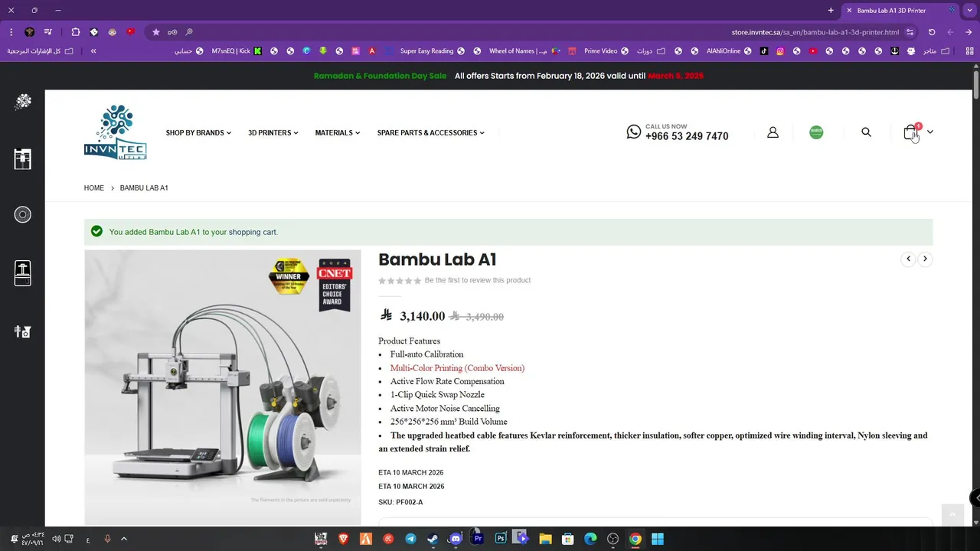The height and width of the screenshot is (551, 980).
Task: Open the Instagram bookmark icon
Action: [x=780, y=51]
